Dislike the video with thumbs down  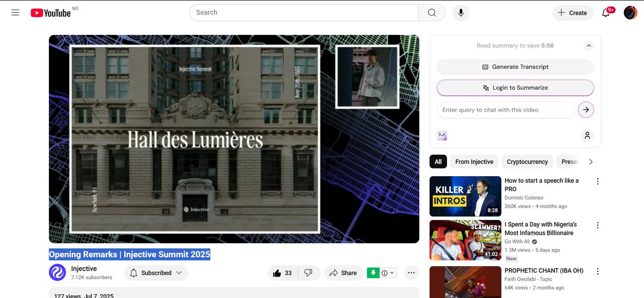point(309,273)
